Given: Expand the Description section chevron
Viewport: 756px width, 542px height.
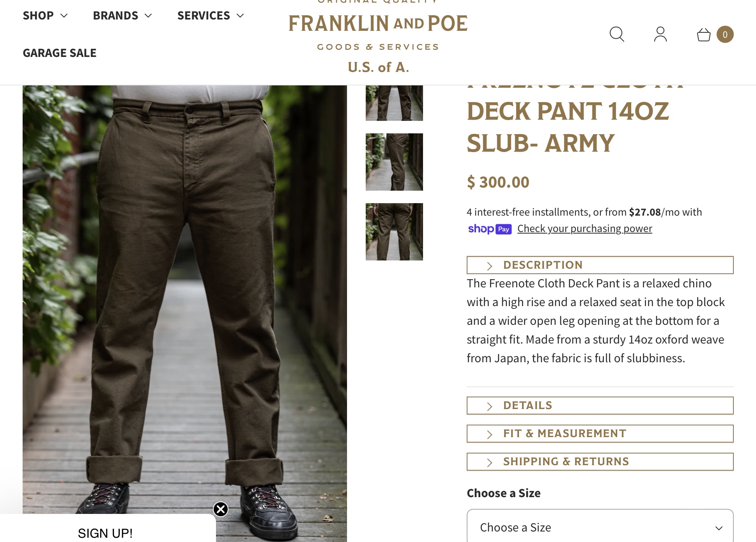Looking at the screenshot, I should coord(490,266).
